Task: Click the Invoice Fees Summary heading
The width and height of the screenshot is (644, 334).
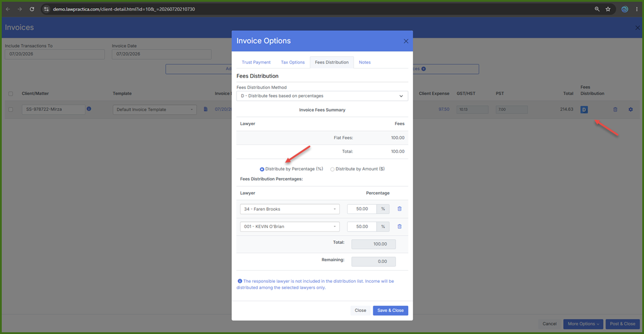Action: pyautogui.click(x=322, y=110)
